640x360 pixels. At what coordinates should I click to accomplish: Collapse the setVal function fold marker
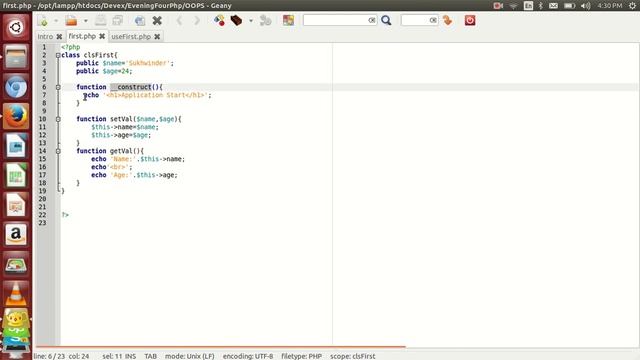pos(58,119)
